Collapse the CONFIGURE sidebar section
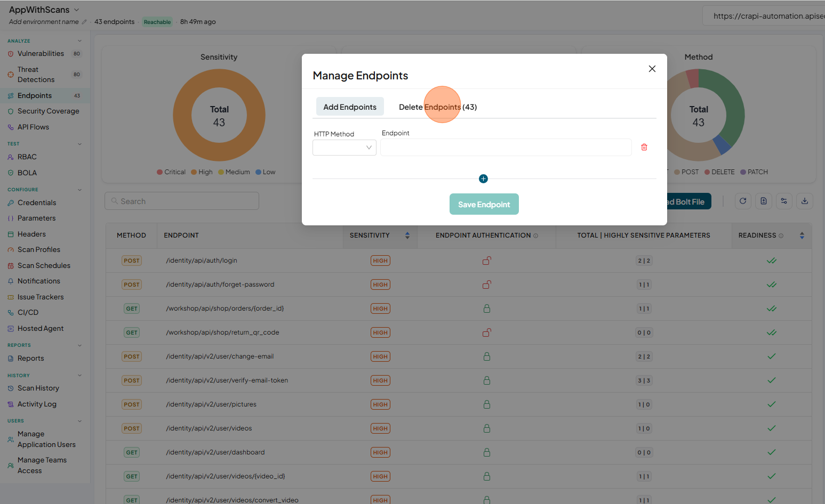Screen dimensions: 825x504 [x=80, y=190]
